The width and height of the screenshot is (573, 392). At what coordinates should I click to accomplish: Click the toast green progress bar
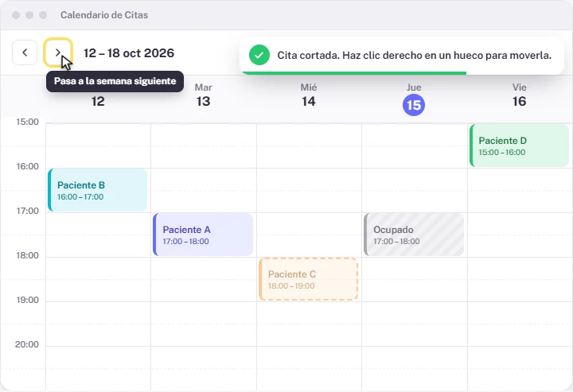[x=353, y=73]
